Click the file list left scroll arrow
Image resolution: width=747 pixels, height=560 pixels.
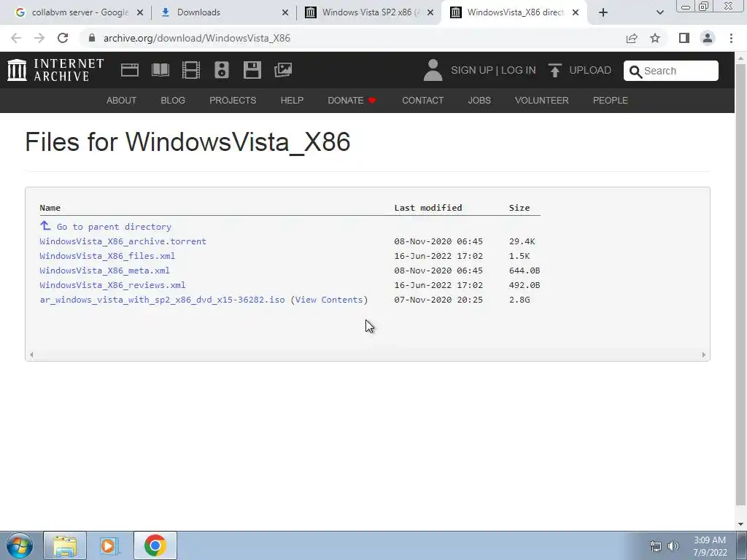coord(31,355)
